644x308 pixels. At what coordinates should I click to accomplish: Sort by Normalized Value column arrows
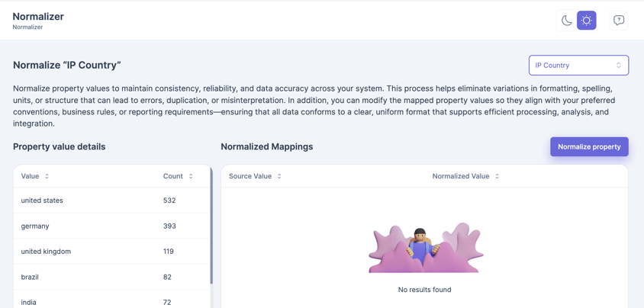click(x=497, y=176)
